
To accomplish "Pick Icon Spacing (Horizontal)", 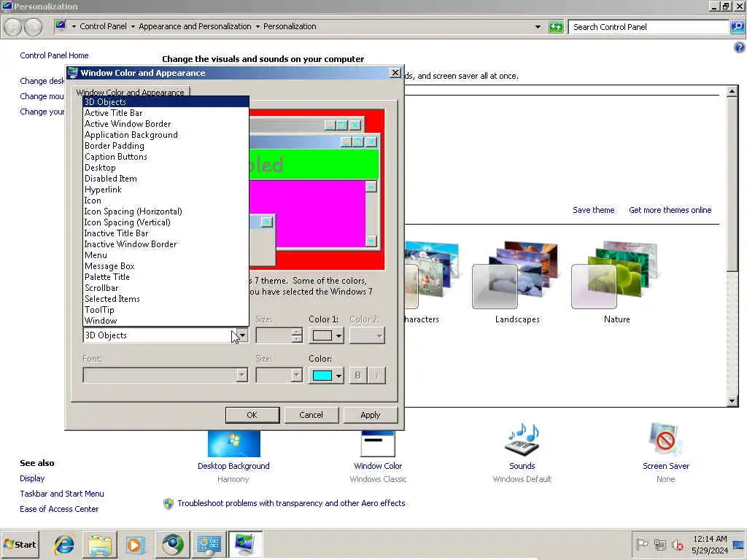I will tap(166, 211).
